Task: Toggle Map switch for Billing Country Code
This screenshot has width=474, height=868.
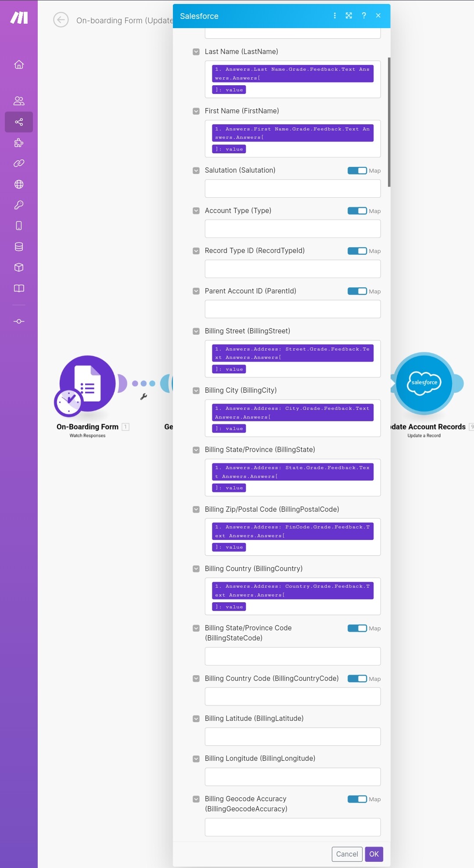Action: (x=357, y=679)
